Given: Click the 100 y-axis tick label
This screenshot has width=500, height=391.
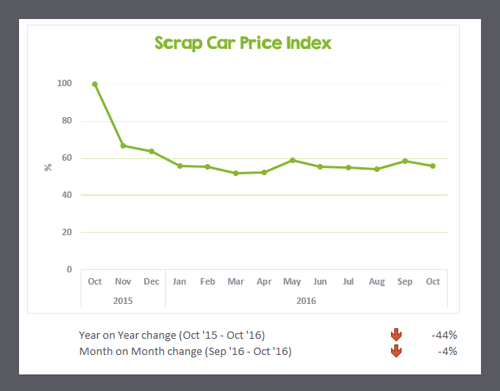Looking at the screenshot, I should 64,83.
